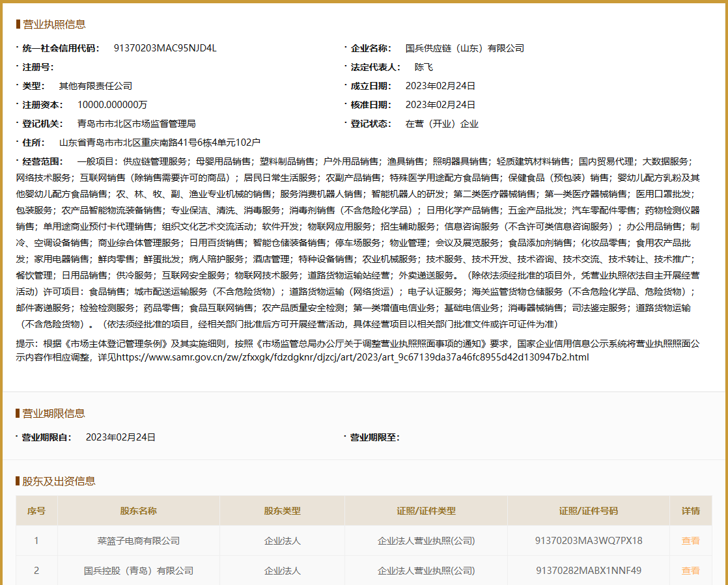Select registered capital 10000.000000万
This screenshot has height=585, width=728.
coord(113,105)
